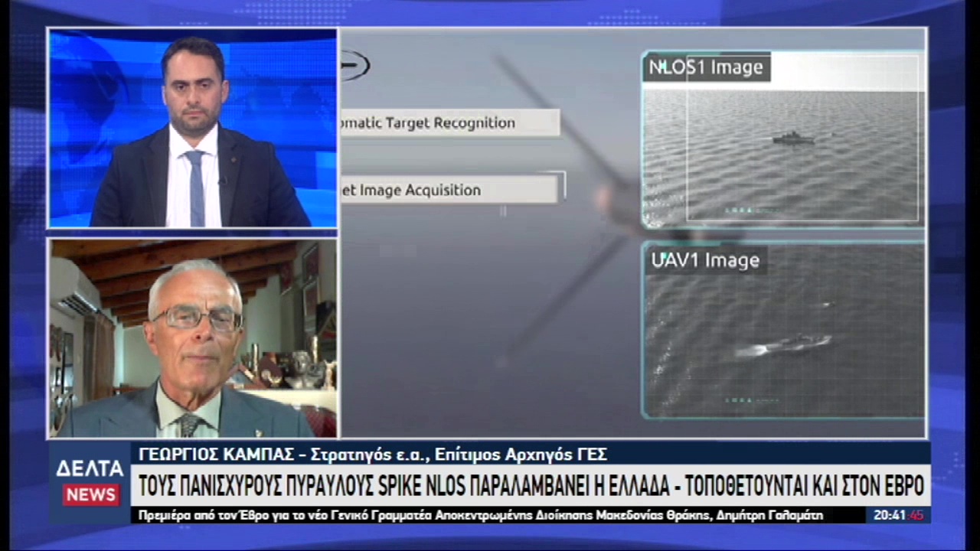The height and width of the screenshot is (551, 980).
Task: Click the scrolling news ticker text
Action: [481, 515]
